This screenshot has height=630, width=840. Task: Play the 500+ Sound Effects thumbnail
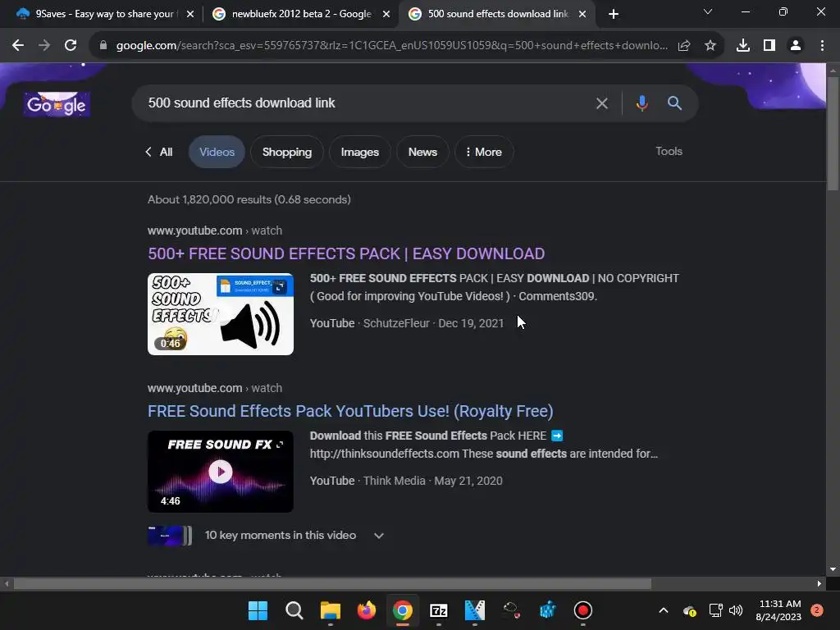coord(220,314)
